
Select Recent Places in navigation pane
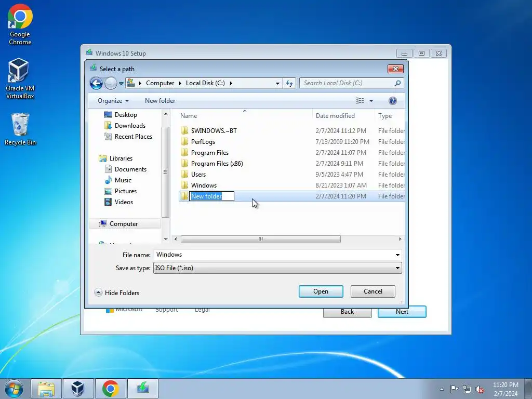[128, 137]
